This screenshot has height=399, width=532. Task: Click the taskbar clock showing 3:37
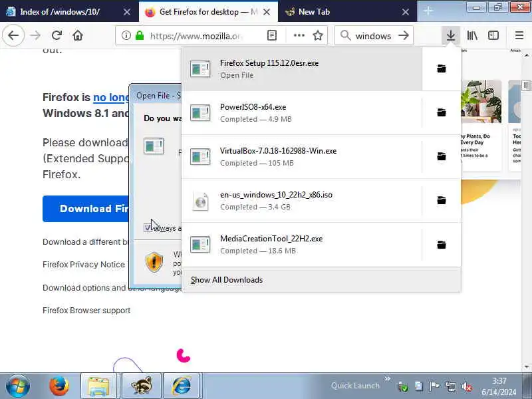499,386
